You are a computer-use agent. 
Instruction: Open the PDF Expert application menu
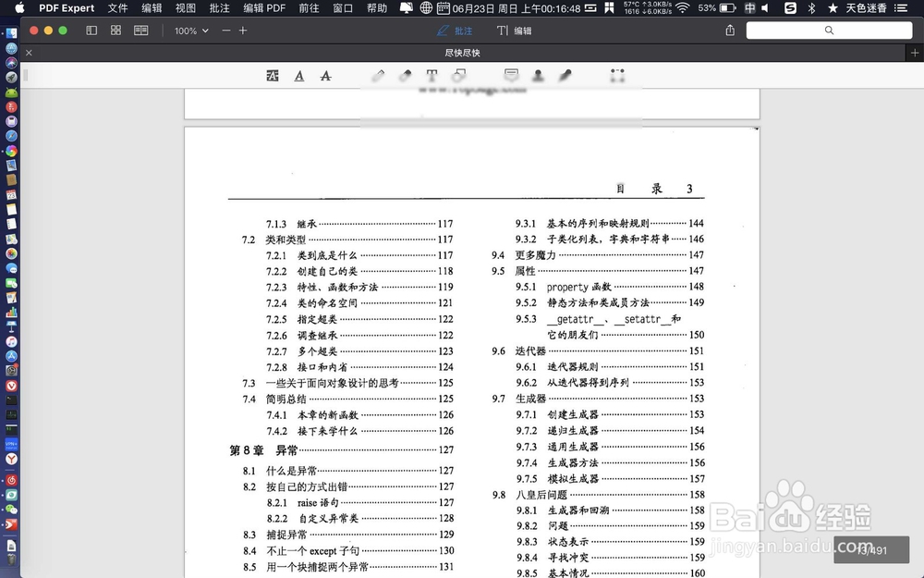click(x=67, y=7)
